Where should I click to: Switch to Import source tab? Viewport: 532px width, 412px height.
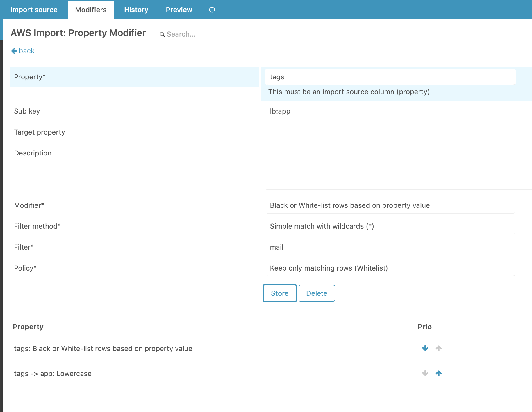(x=34, y=10)
